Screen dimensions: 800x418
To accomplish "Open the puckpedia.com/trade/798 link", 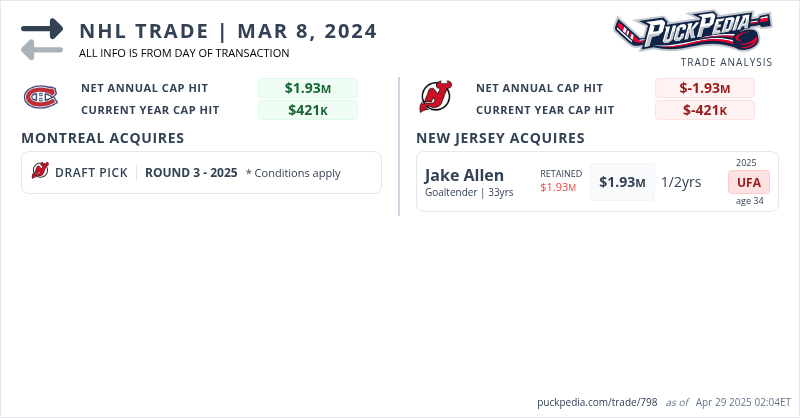I will click(x=597, y=402).
